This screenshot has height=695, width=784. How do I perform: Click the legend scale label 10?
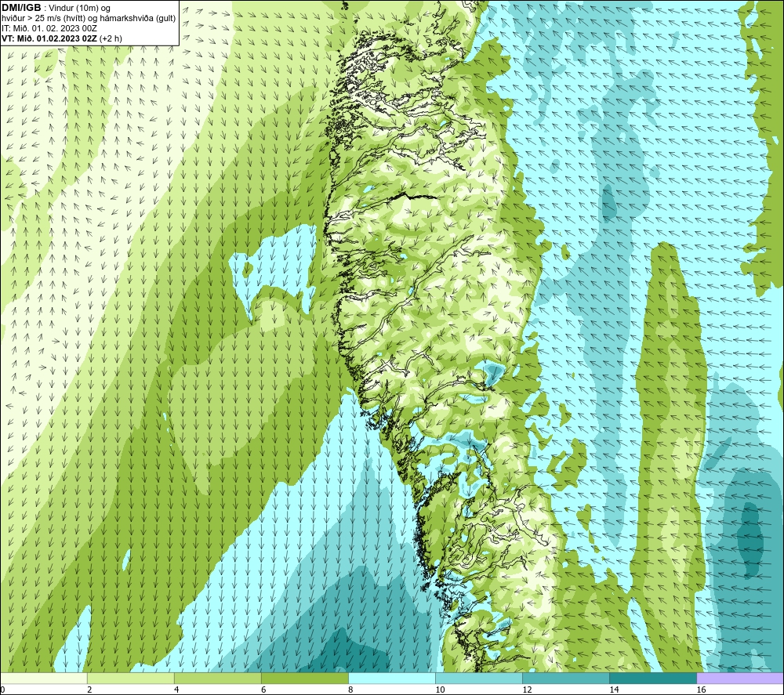(440, 690)
